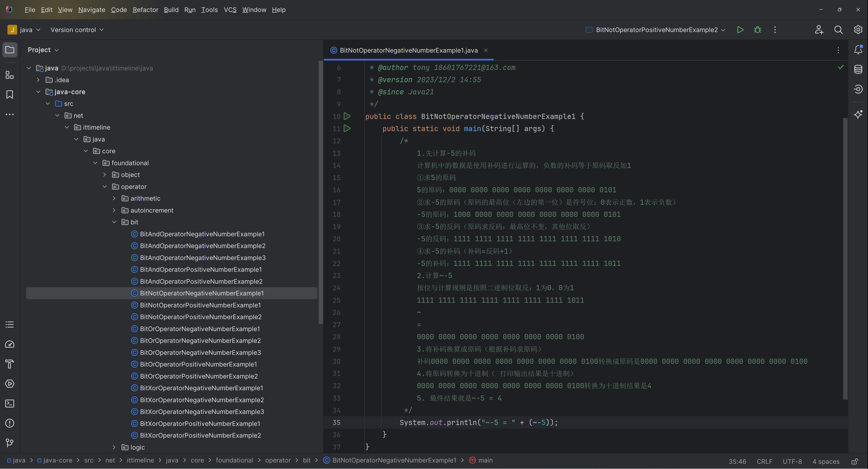Open the Profiler tool window icon

(x=10, y=344)
